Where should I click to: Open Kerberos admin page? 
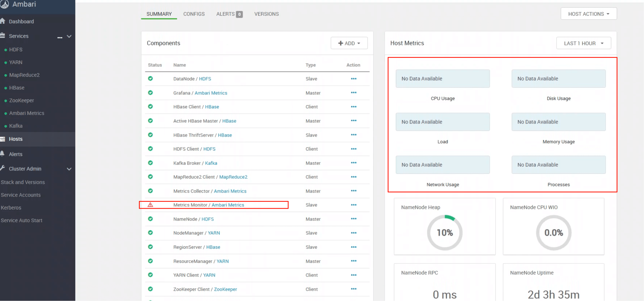pyautogui.click(x=11, y=208)
